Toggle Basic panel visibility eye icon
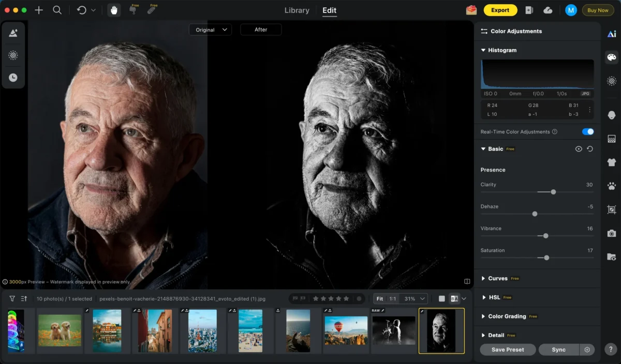Image resolution: width=621 pixels, height=364 pixels. 579,149
